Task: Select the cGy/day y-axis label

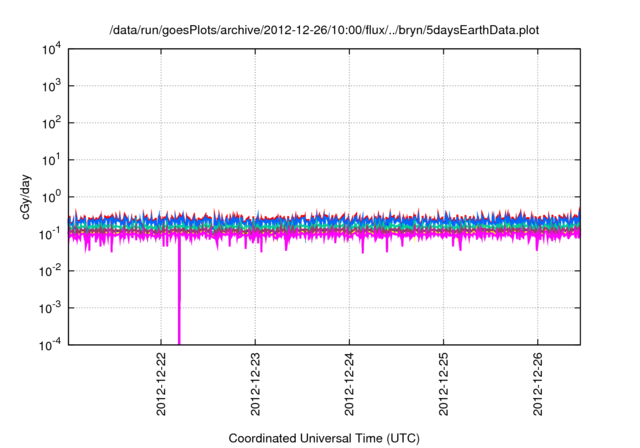Action: (x=25, y=197)
